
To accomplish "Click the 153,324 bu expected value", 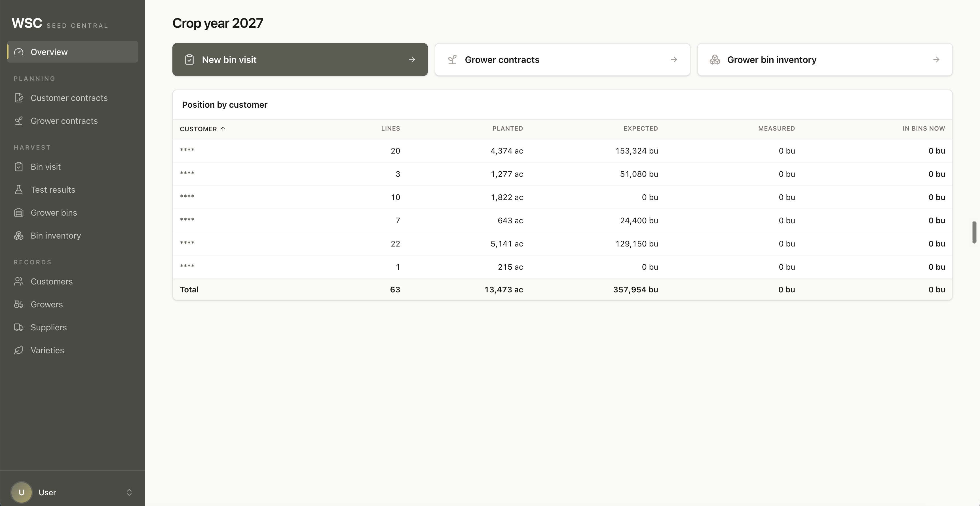I will tap(637, 151).
